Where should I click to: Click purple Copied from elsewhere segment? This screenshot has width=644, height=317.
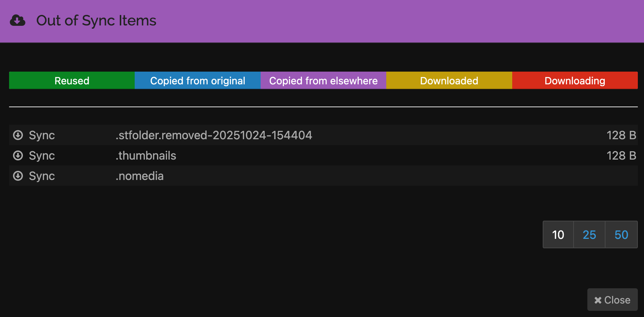(323, 81)
